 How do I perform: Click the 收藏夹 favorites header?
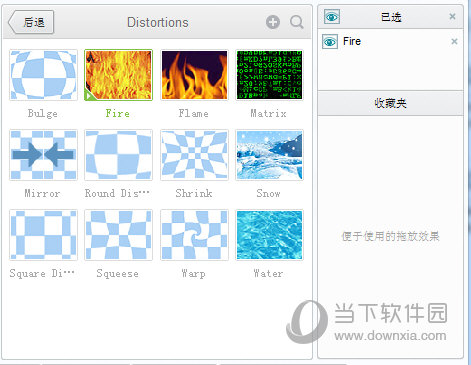[390, 103]
